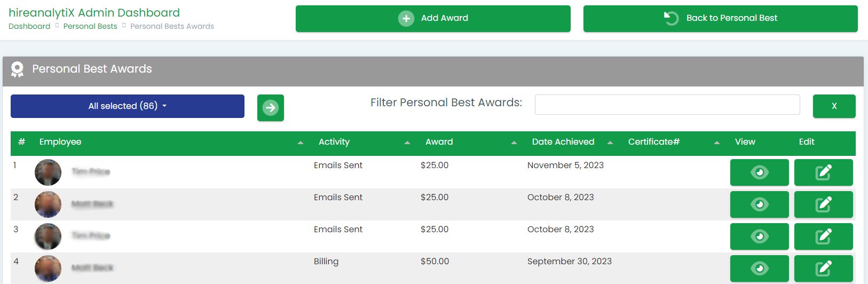Click Back to Personal Best button
This screenshot has width=868, height=284.
point(720,19)
